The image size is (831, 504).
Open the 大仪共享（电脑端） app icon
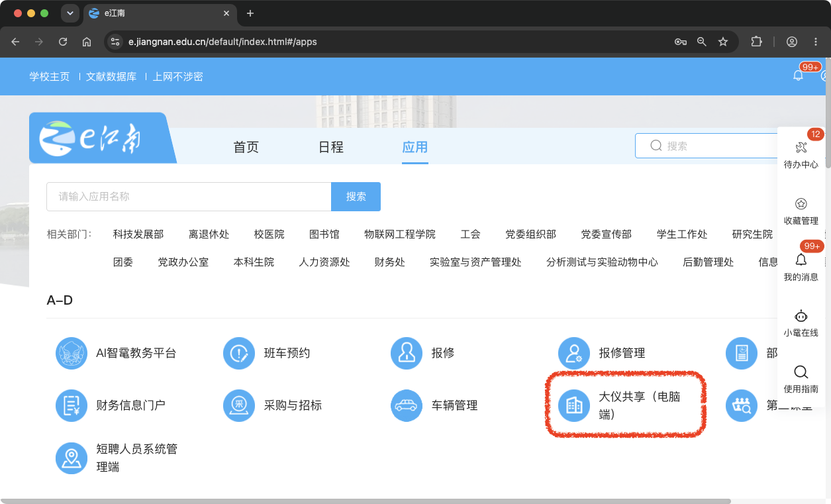[574, 405]
